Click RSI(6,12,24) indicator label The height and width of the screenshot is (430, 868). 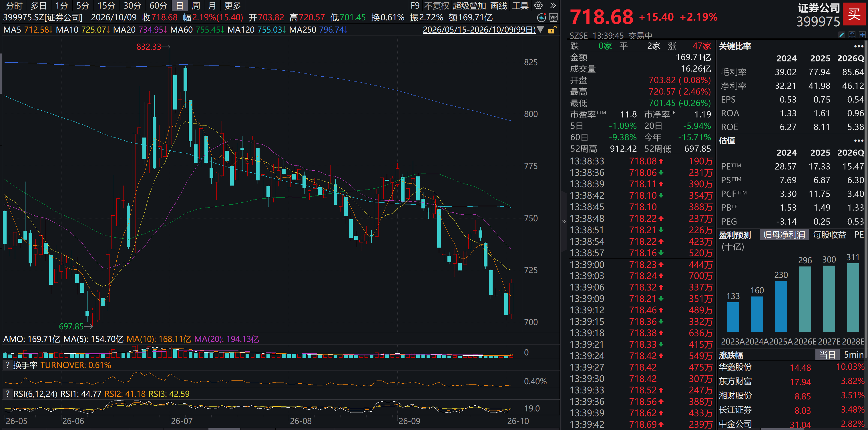click(35, 394)
